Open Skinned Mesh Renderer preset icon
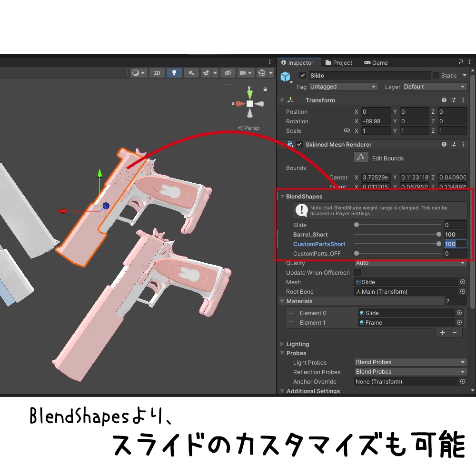The height and width of the screenshot is (476, 476). (454, 144)
